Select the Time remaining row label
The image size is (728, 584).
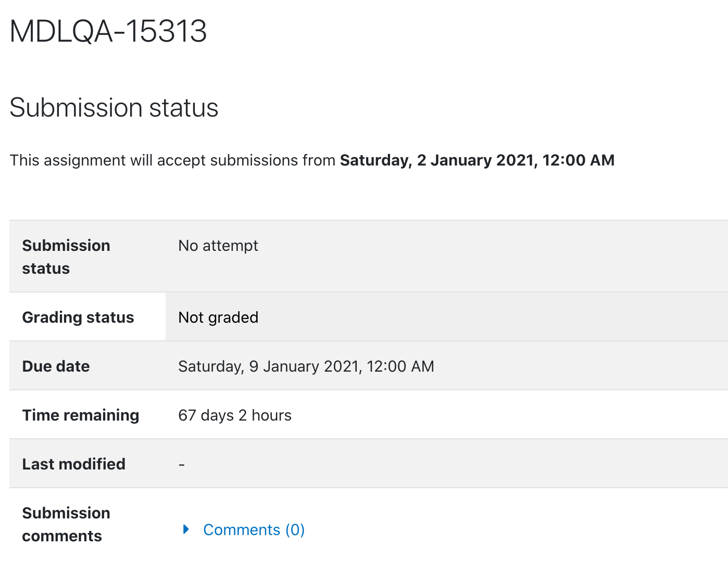click(x=81, y=415)
